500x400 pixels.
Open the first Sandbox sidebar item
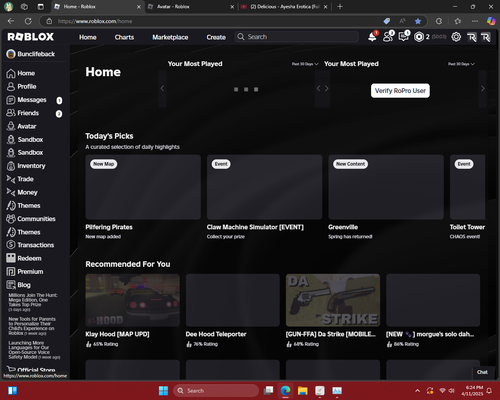[25, 140]
